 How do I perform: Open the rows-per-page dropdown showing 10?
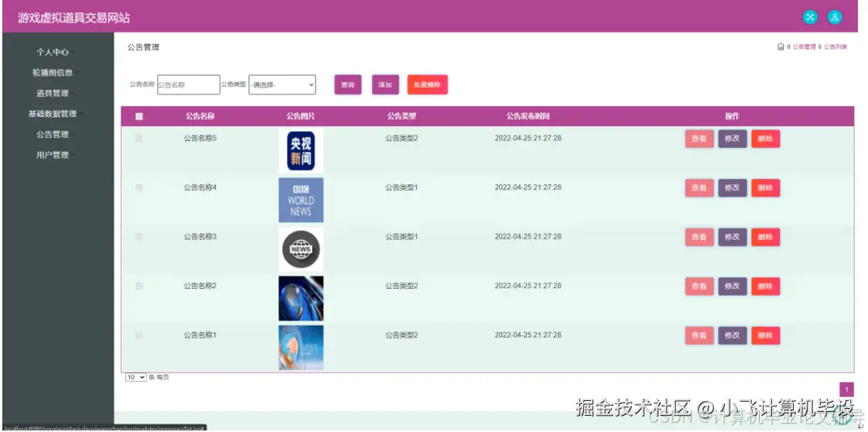coord(135,377)
